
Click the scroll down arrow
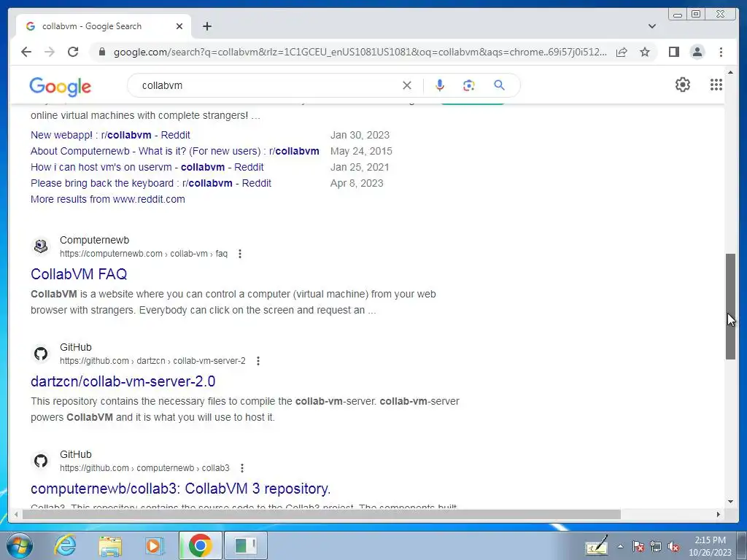pyautogui.click(x=731, y=502)
